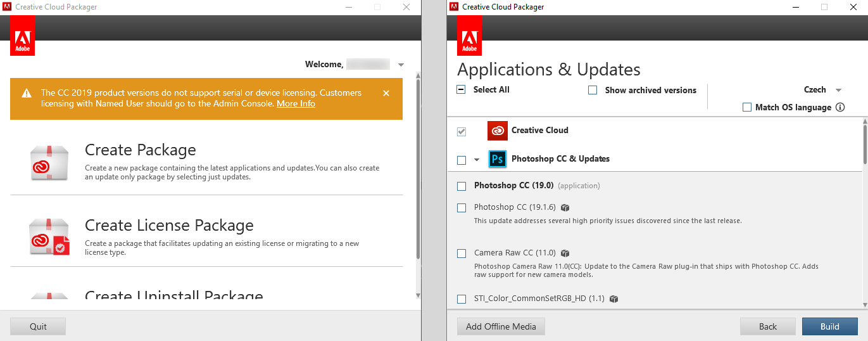Click the applications list vertical scrollbar

[x=864, y=145]
